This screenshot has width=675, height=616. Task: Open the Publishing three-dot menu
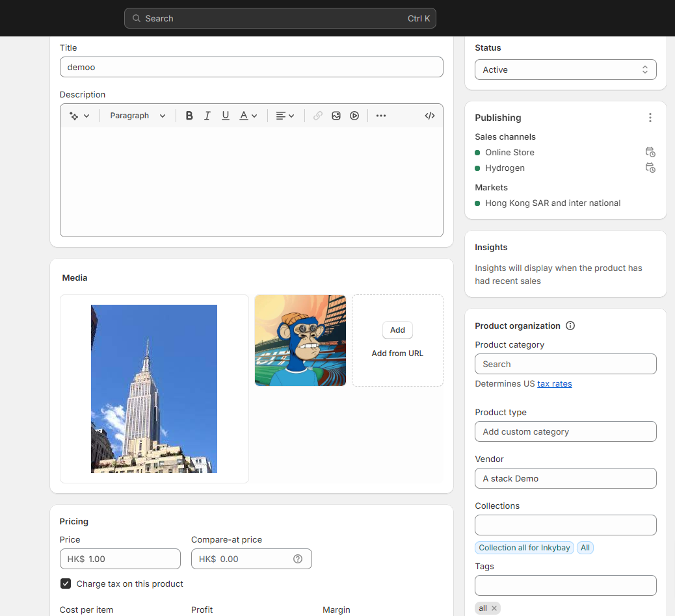coord(650,118)
